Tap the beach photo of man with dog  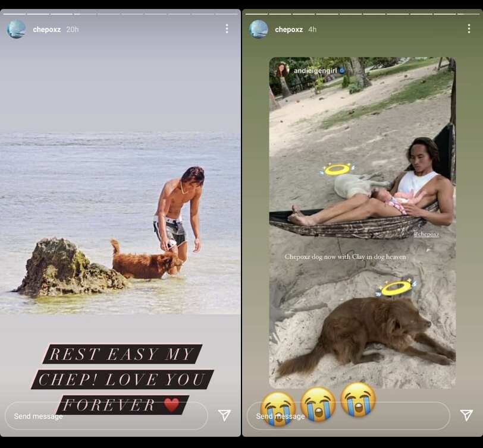(x=120, y=223)
